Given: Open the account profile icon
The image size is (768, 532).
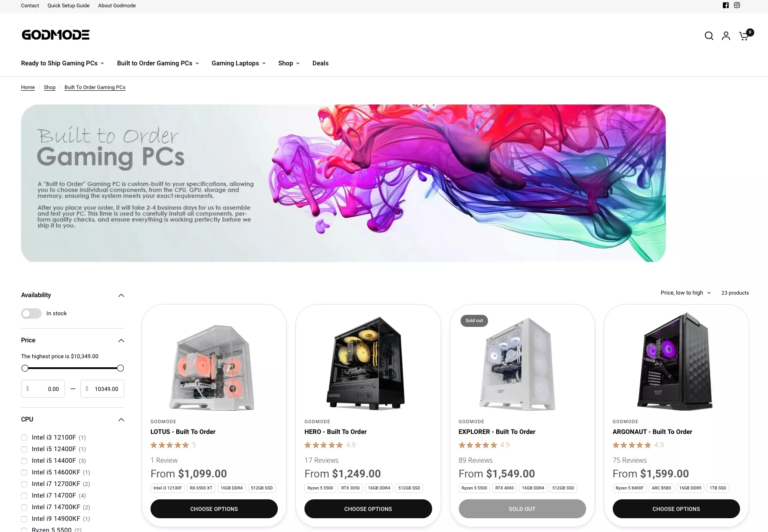Looking at the screenshot, I should click(726, 36).
